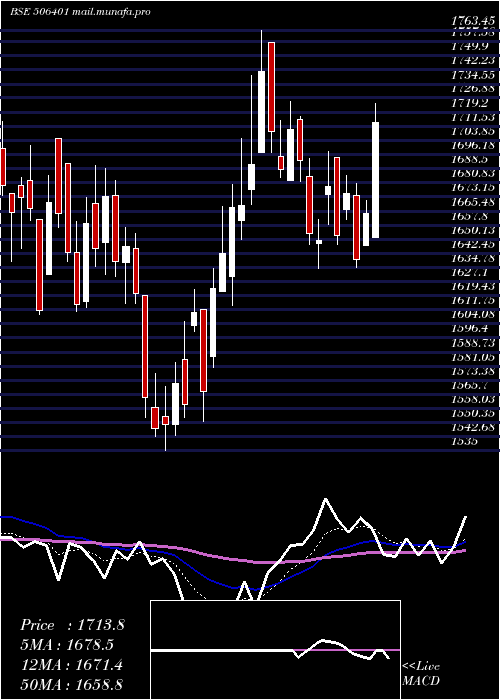
Task: Click the 1749.9 price axis label
Action: coord(469,47)
